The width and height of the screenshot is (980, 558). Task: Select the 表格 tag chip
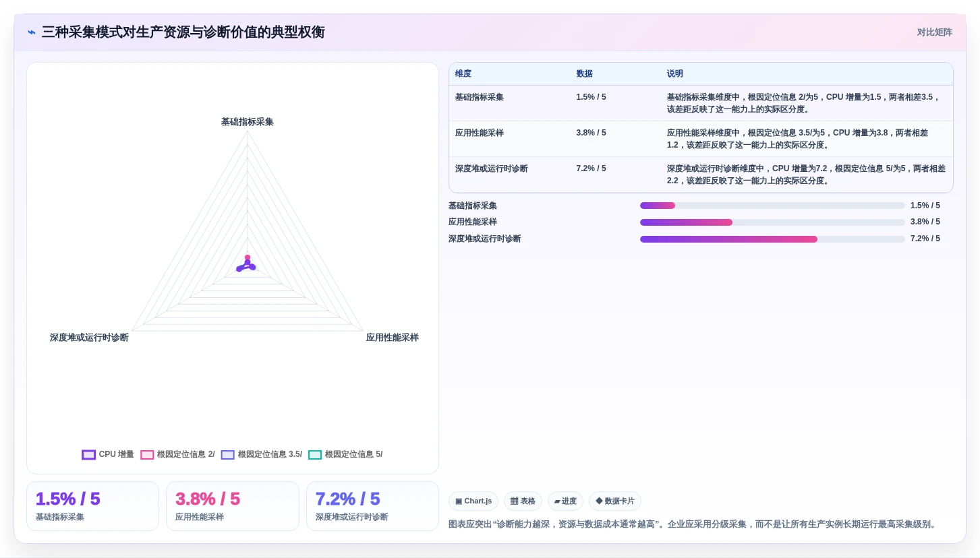pyautogui.click(x=523, y=501)
